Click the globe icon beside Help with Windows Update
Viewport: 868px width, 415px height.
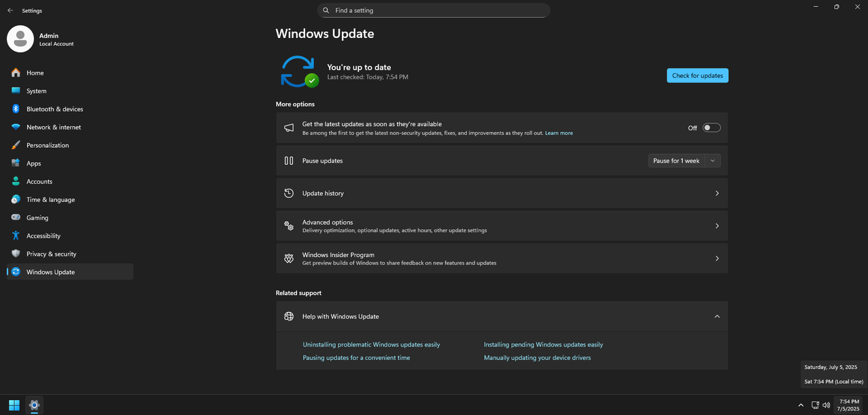pos(289,316)
